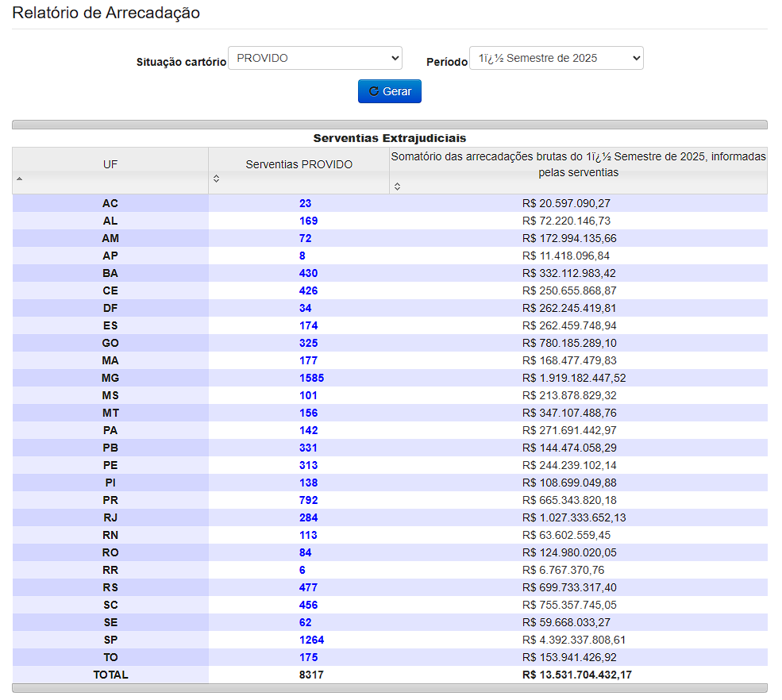The image size is (782, 700).
Task: Open the 456 link for SC
Action: pyautogui.click(x=308, y=605)
